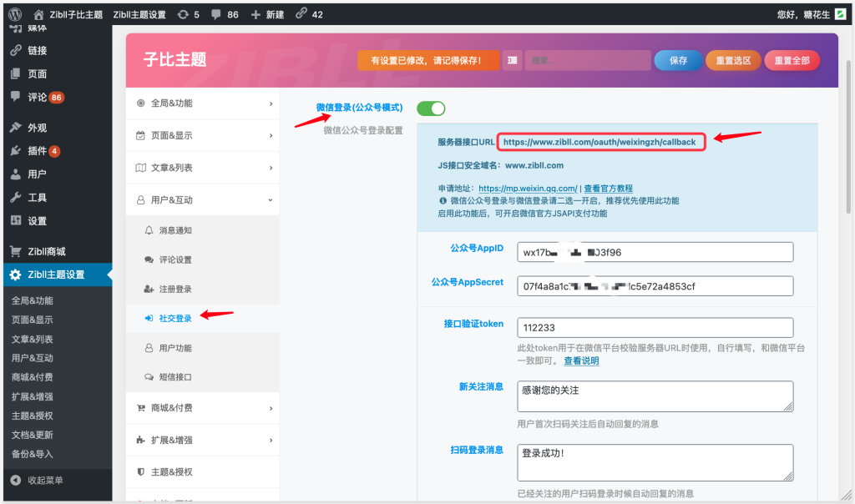
Task: Open 备份&导入 in left admin submenu
Action: click(x=33, y=454)
